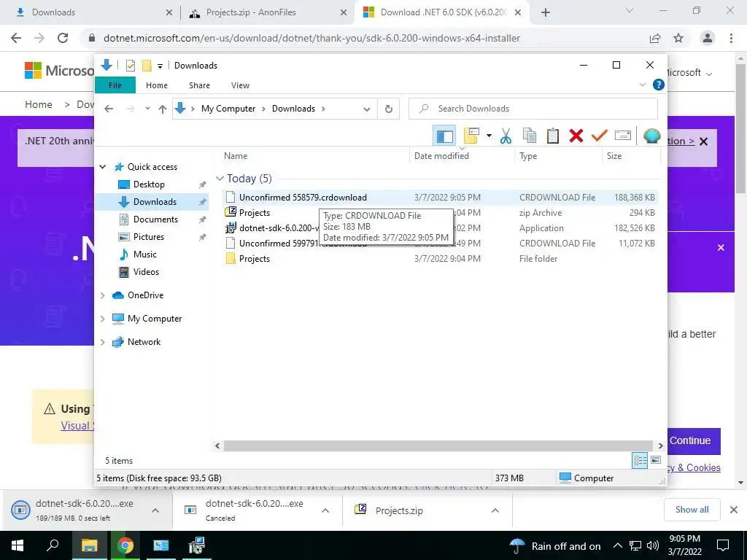Open Chrome three-dot menu
Image resolution: width=747 pixels, height=560 pixels.
tap(731, 38)
